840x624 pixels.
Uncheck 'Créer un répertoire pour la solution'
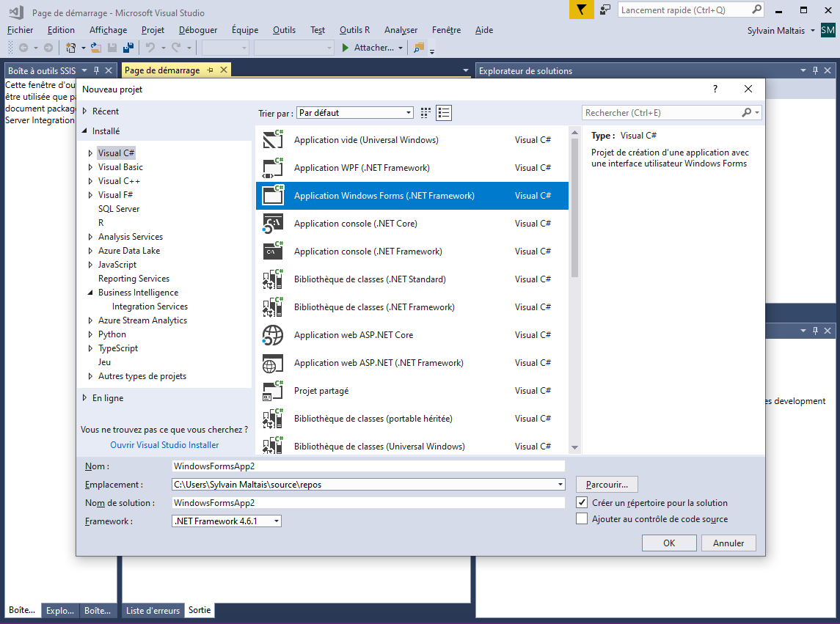(x=582, y=502)
